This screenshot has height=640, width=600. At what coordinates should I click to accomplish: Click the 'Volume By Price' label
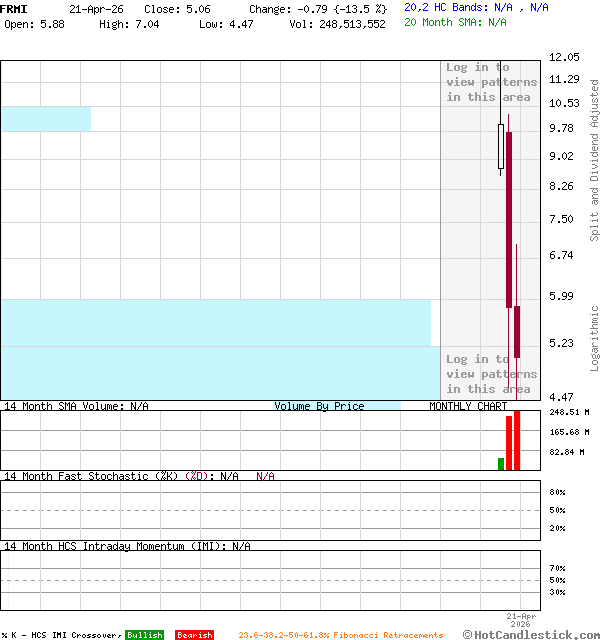tap(319, 406)
